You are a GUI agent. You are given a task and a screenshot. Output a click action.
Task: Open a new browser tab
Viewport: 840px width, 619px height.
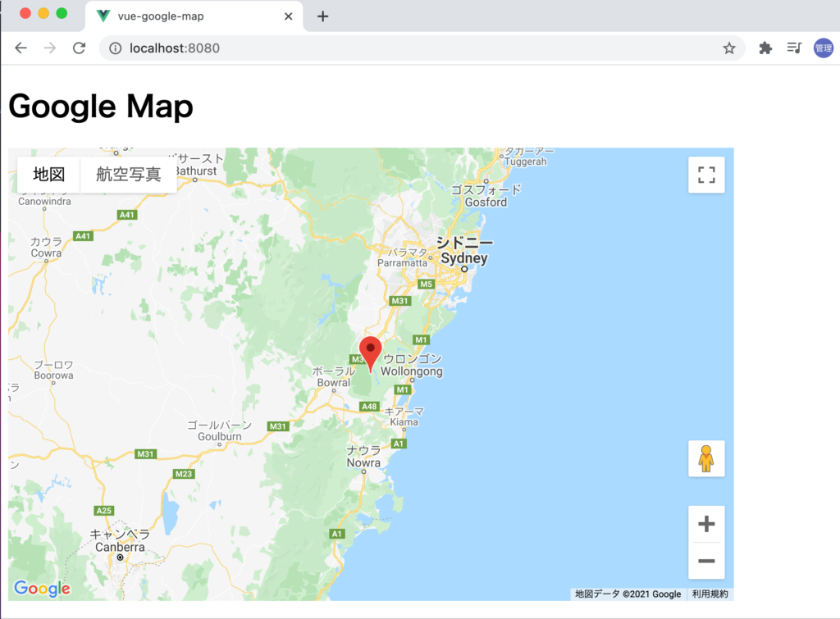(323, 16)
